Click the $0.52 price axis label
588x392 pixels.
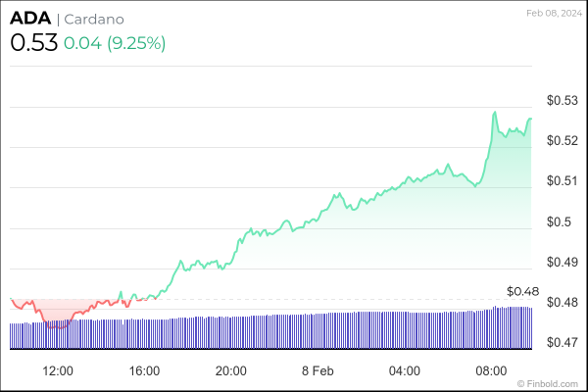562,140
